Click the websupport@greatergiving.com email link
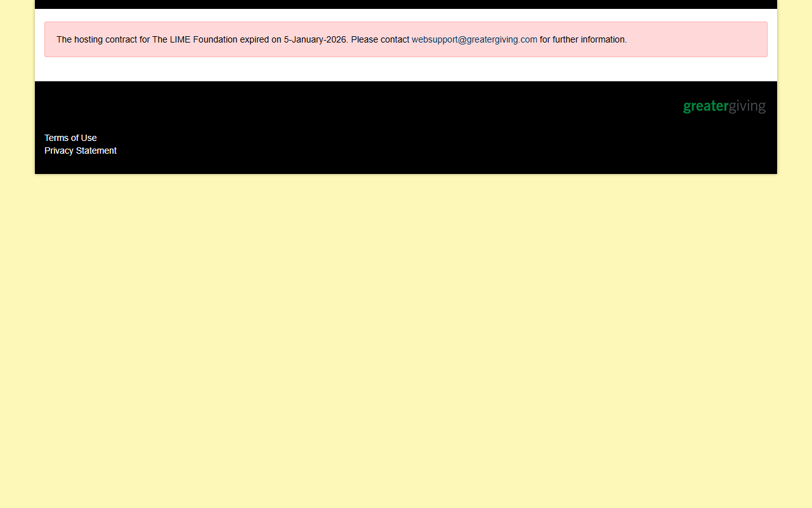This screenshot has width=812, height=508. point(475,39)
